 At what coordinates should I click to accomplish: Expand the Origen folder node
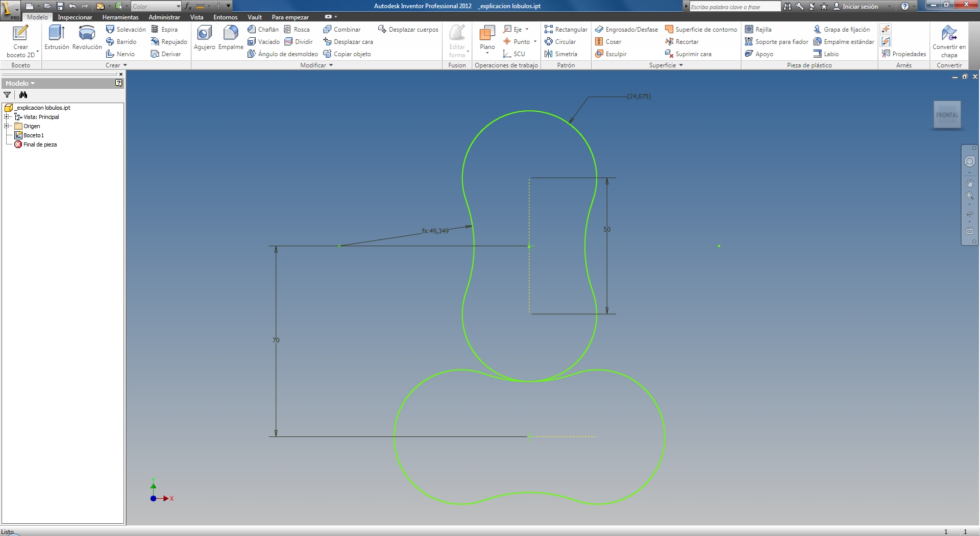[7, 126]
